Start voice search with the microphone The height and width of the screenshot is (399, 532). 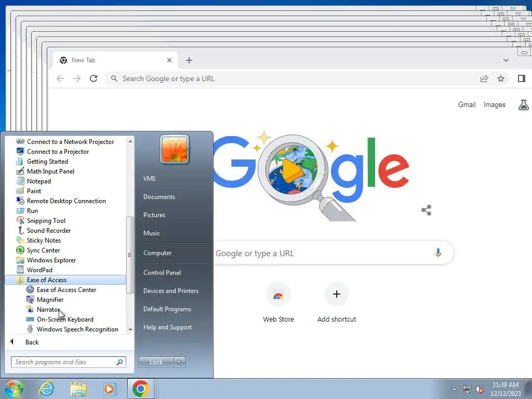click(x=438, y=253)
